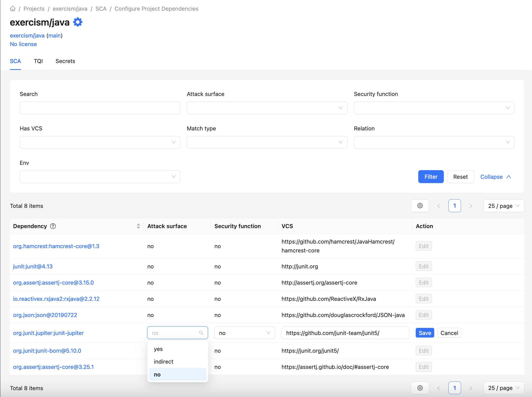Open the Attack surface filter dropdown

[267, 108]
